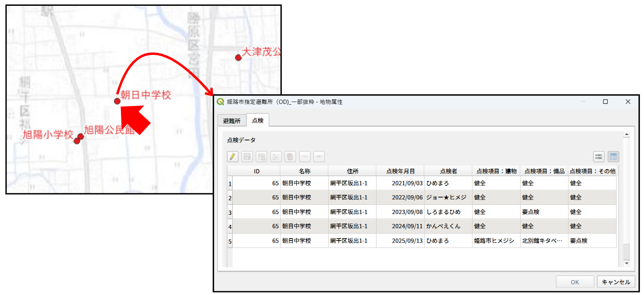Toggle editing mode with the pencil icon
644x295 pixels.
(x=233, y=157)
